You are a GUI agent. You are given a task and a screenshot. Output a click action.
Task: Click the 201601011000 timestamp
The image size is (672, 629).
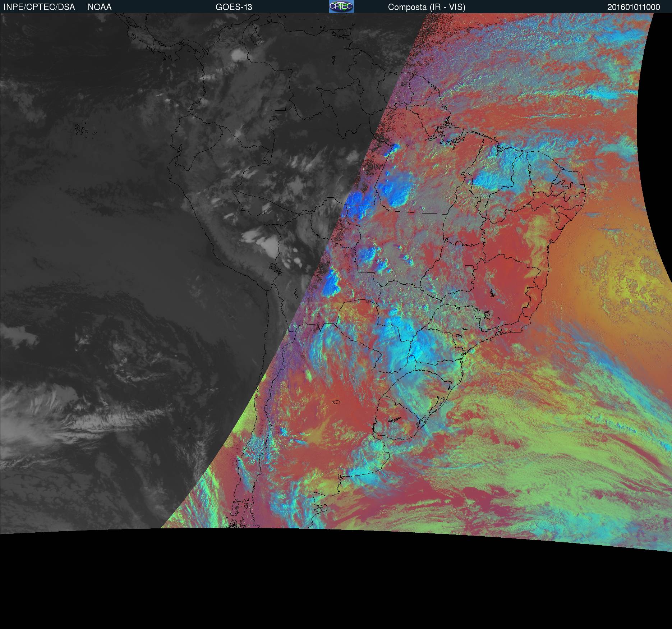tap(634, 7)
